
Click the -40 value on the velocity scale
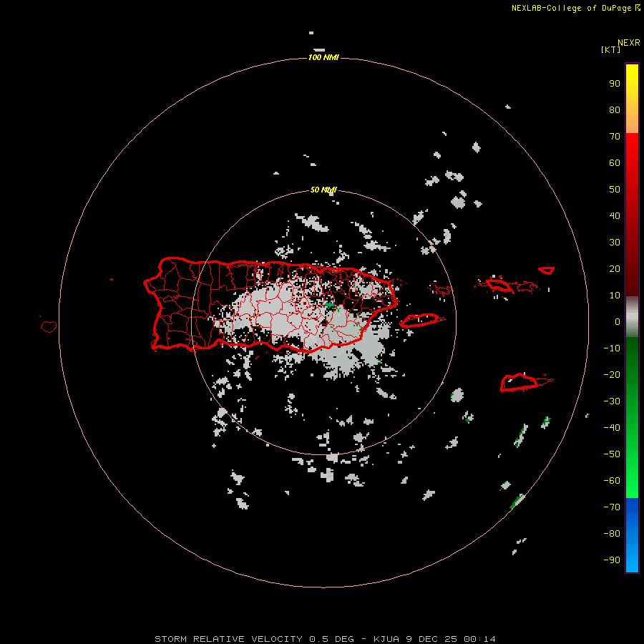[x=612, y=428]
